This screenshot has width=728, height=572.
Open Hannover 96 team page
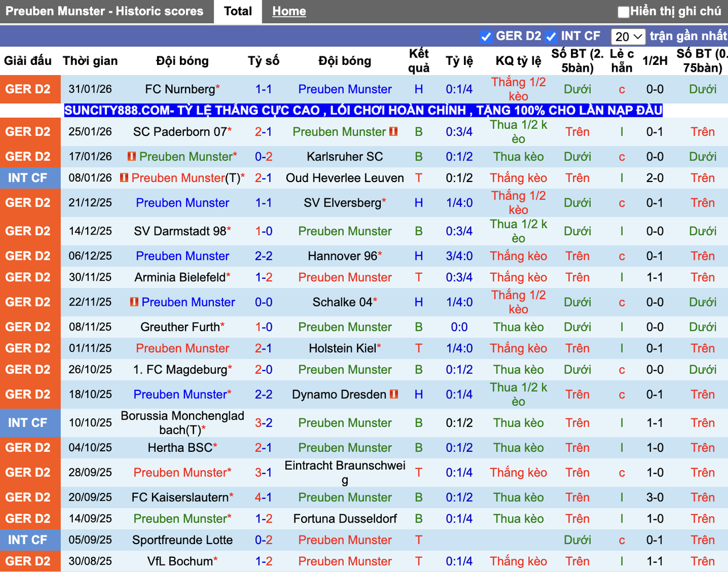click(x=343, y=257)
